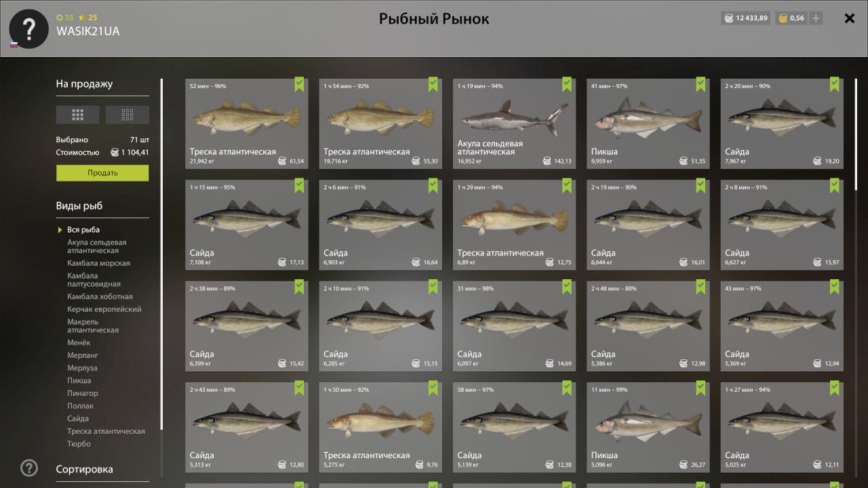The height and width of the screenshot is (488, 868).
Task: Uncheck the porbeagle shark card's green checkmark
Action: 567,84
